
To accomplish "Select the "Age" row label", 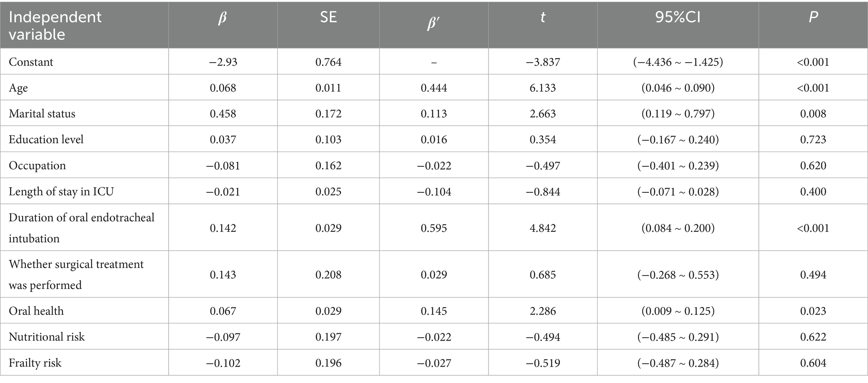I will (x=18, y=88).
